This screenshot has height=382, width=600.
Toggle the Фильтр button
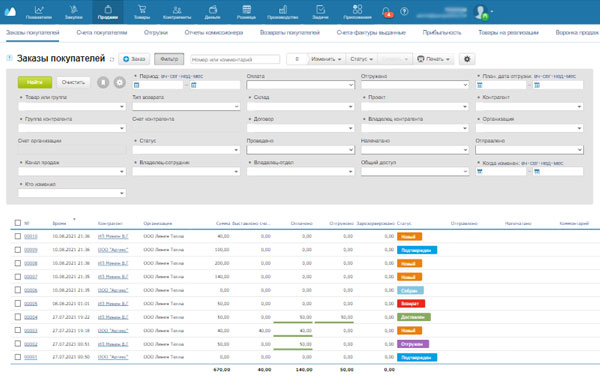(x=169, y=59)
